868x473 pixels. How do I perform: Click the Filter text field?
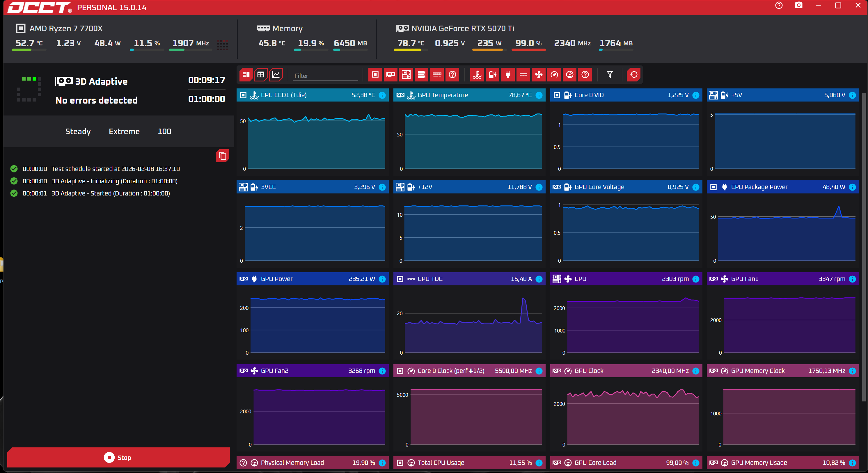[326, 75]
